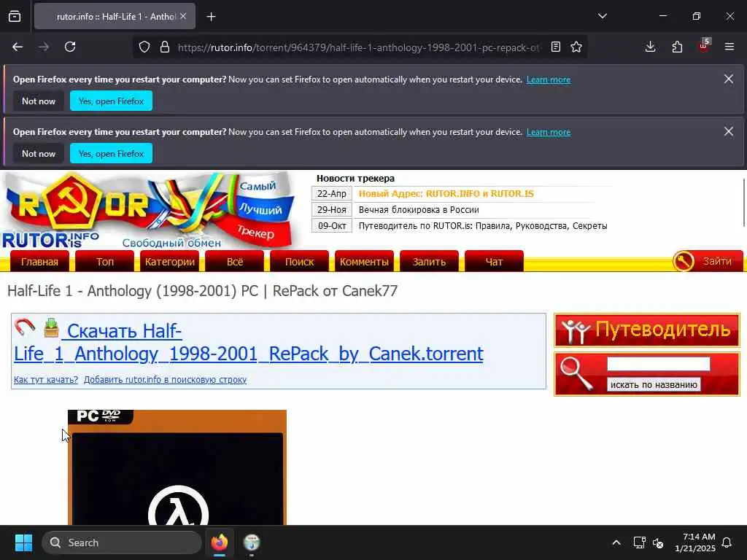
Task: Go to Главная menu tab
Action: [39, 262]
